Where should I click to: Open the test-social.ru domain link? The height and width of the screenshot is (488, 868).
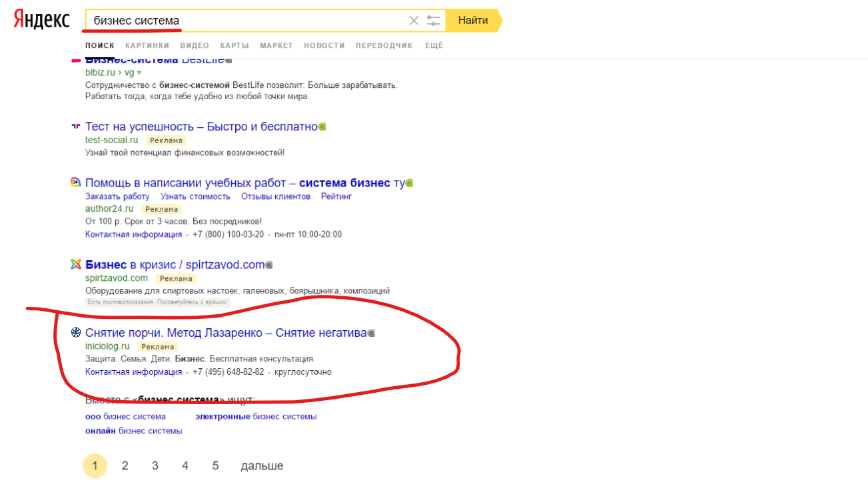pyautogui.click(x=112, y=140)
